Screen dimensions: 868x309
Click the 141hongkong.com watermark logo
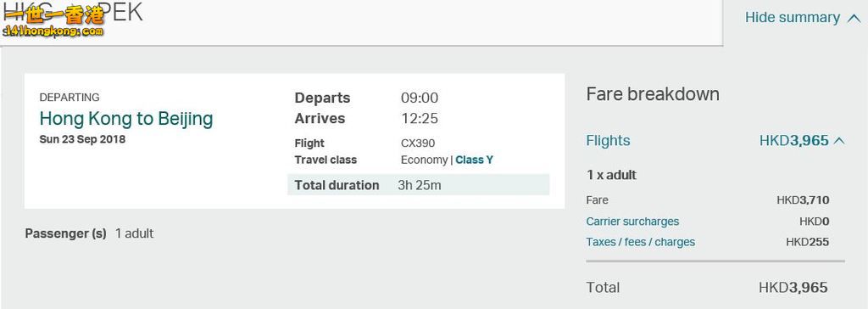pos(53,21)
